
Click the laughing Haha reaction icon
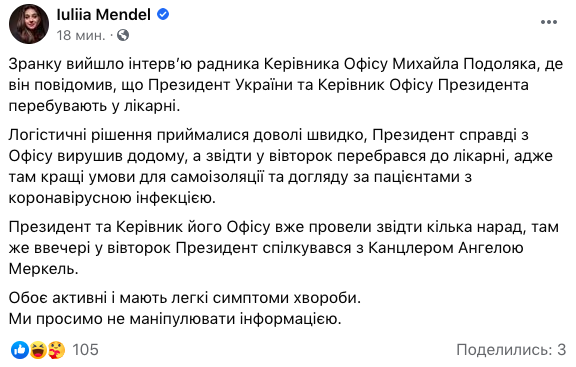38,350
